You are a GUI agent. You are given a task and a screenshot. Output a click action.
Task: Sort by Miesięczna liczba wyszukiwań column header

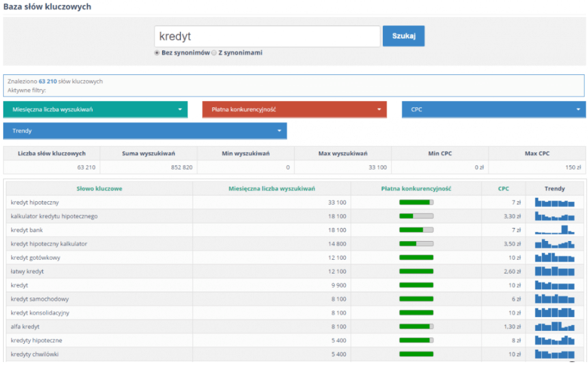click(272, 189)
